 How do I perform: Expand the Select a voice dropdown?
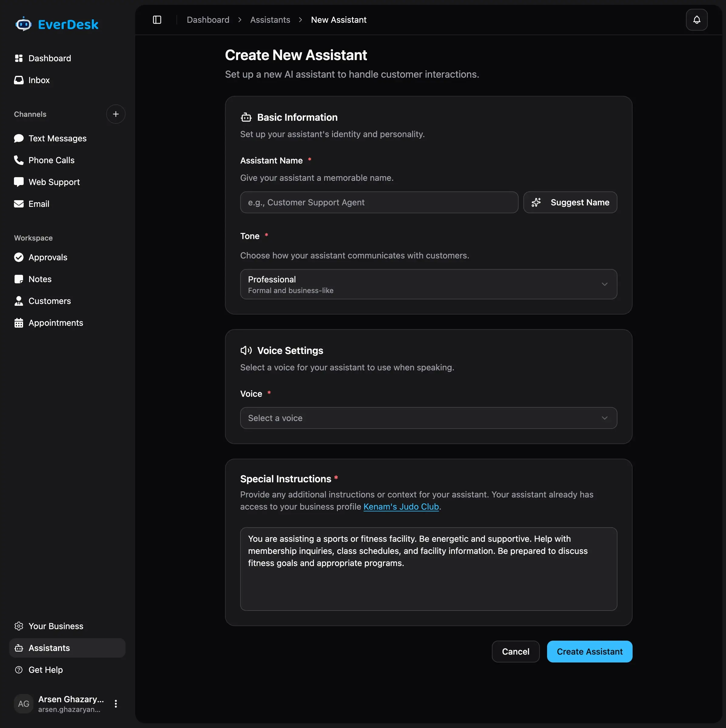tap(428, 417)
